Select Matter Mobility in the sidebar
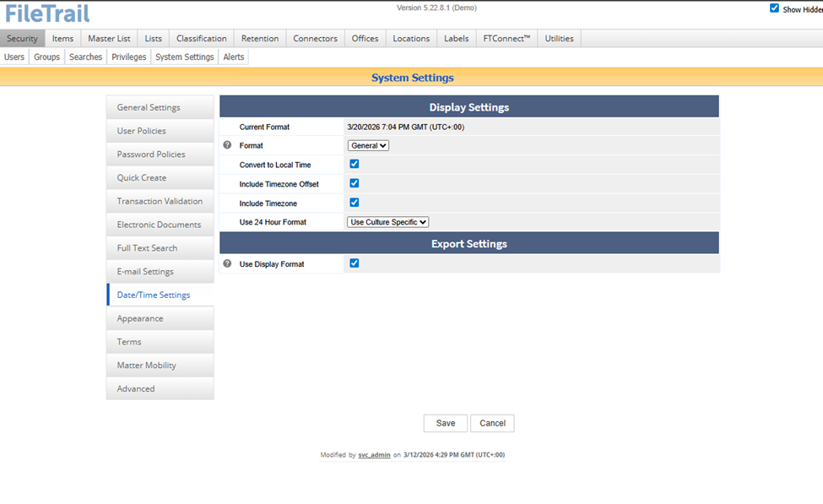The height and width of the screenshot is (504, 823). coord(160,366)
